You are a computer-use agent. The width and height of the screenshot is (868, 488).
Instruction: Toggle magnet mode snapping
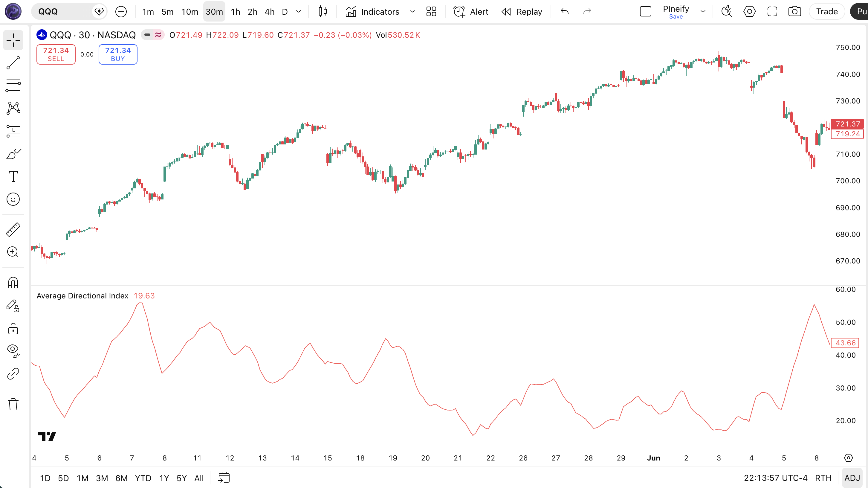click(13, 283)
